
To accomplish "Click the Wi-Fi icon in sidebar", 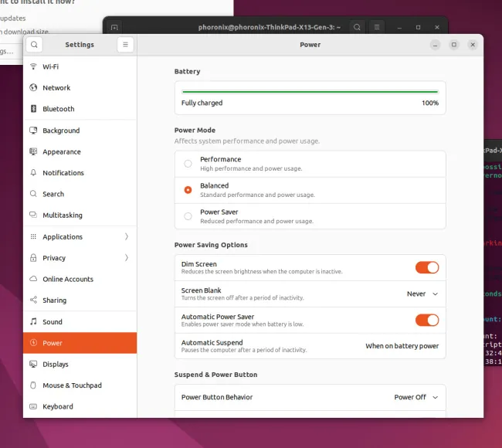I will coord(33,66).
